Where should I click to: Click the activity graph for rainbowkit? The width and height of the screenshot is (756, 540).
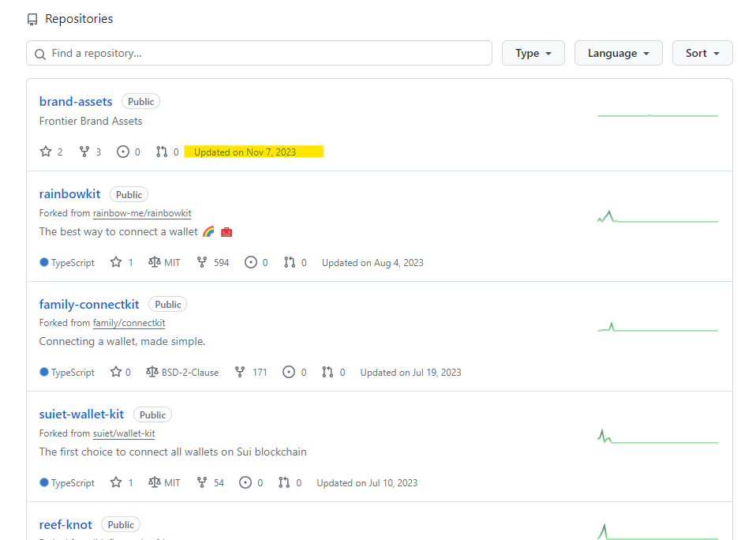coord(657,217)
